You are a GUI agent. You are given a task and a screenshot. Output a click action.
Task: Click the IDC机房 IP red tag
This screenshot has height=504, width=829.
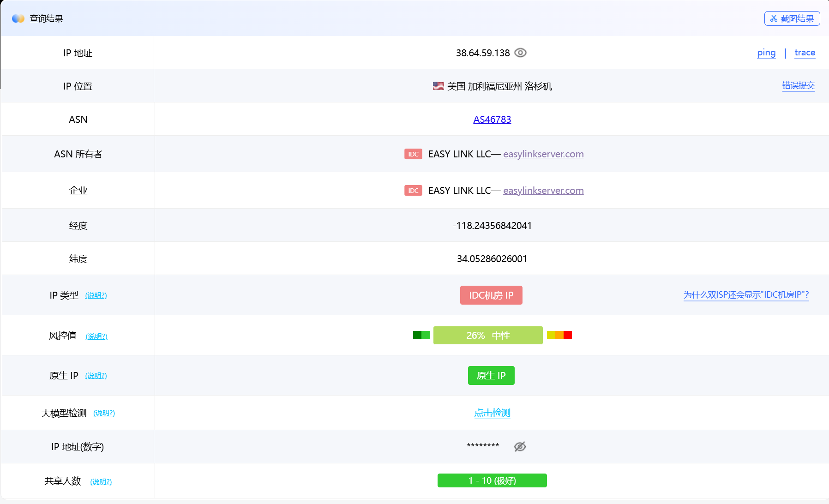[x=491, y=295]
